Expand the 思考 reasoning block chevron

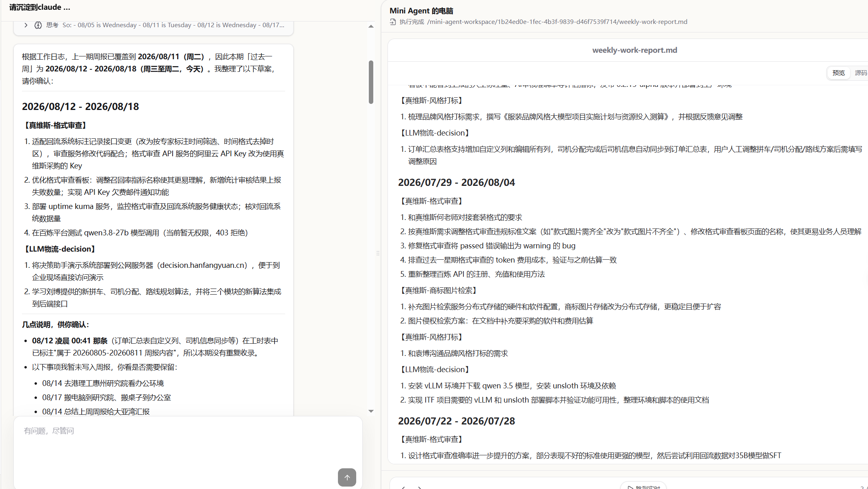[26, 25]
